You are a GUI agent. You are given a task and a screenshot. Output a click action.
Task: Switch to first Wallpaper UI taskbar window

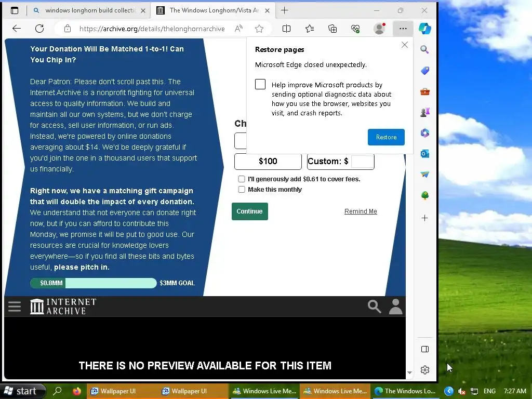pyautogui.click(x=122, y=391)
